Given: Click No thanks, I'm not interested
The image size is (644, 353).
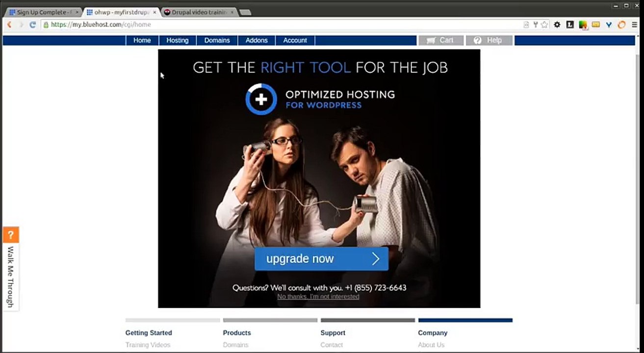Looking at the screenshot, I should coord(318,297).
